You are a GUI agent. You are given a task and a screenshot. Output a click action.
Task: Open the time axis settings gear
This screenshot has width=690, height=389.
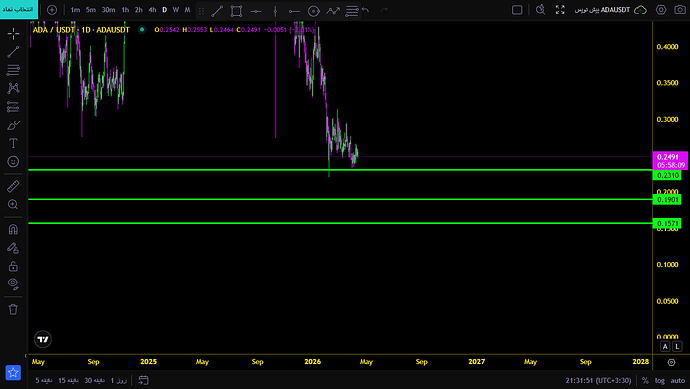coord(671,362)
